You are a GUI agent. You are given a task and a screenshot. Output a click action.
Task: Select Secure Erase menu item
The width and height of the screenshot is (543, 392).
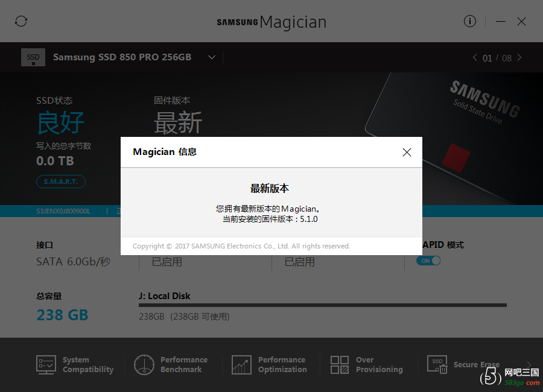coord(477,365)
